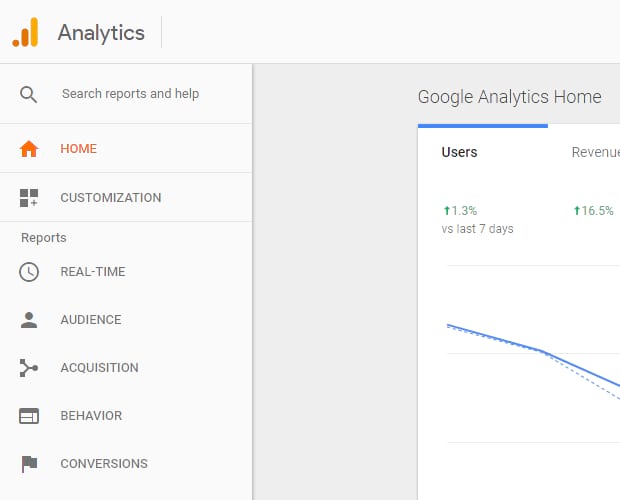Click the Audience person icon
Image resolution: width=620 pixels, height=500 pixels.
[x=29, y=320]
